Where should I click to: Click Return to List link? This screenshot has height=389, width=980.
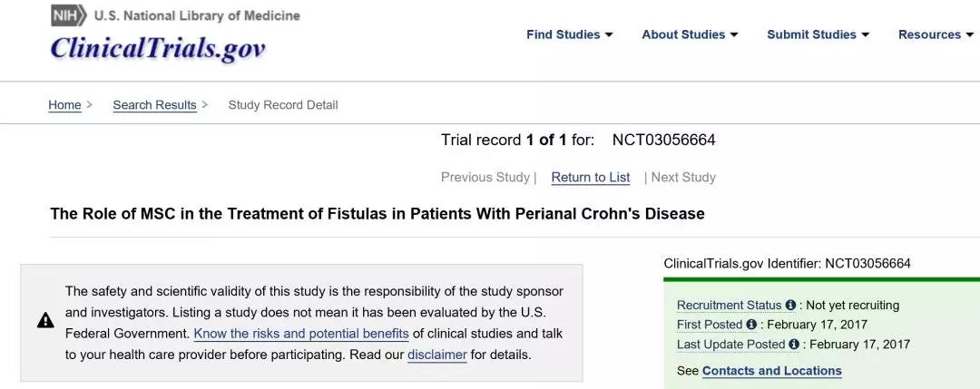coord(591,178)
